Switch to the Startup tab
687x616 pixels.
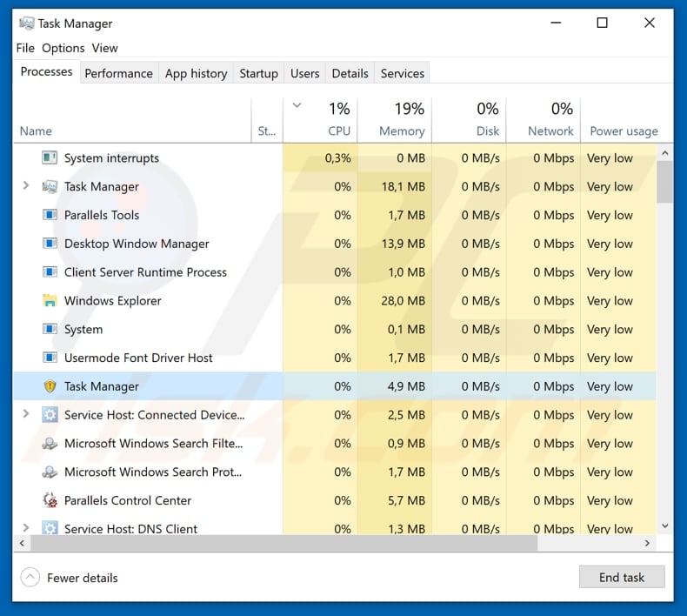tap(258, 73)
